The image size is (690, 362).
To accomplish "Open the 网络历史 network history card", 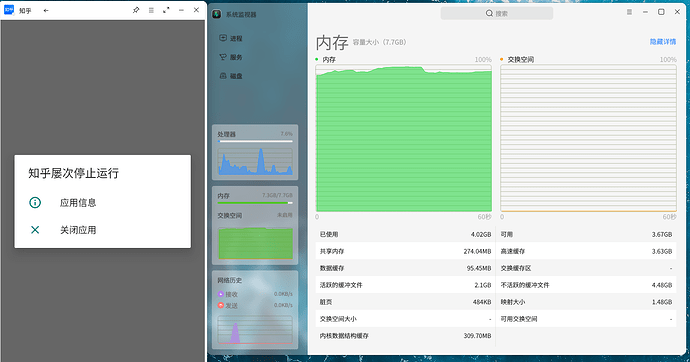I will [x=255, y=310].
